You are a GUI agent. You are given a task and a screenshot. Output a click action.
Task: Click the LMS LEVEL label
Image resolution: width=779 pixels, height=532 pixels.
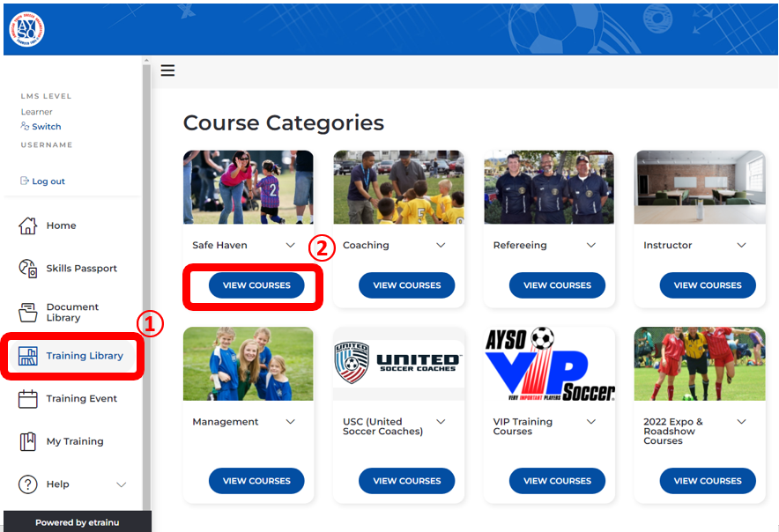tap(46, 96)
